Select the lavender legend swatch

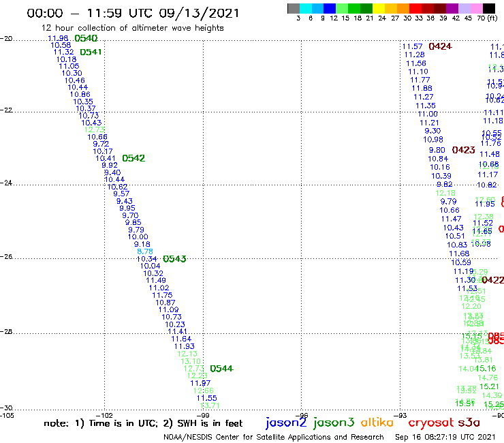[464, 8]
